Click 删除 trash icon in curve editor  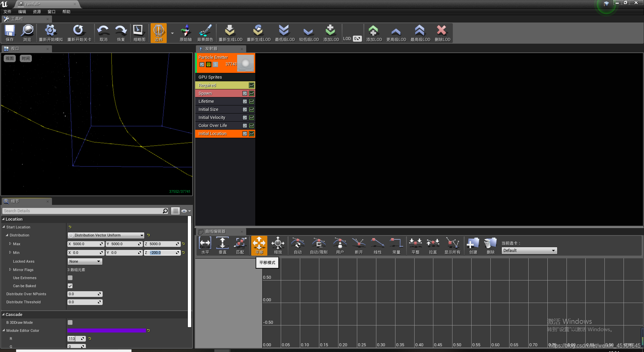click(x=490, y=245)
